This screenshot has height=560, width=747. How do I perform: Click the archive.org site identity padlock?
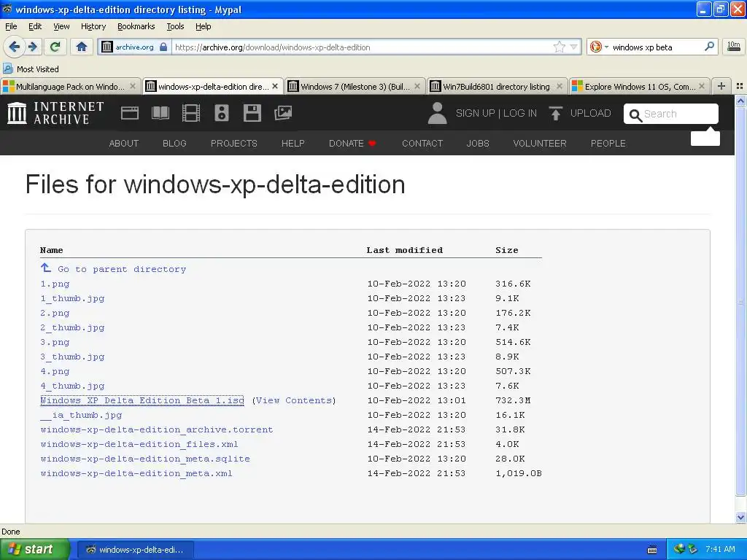[163, 47]
